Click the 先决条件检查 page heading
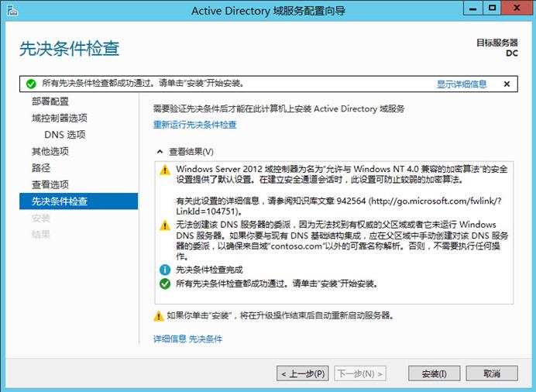Image resolution: width=536 pixels, height=392 pixels. [70, 49]
